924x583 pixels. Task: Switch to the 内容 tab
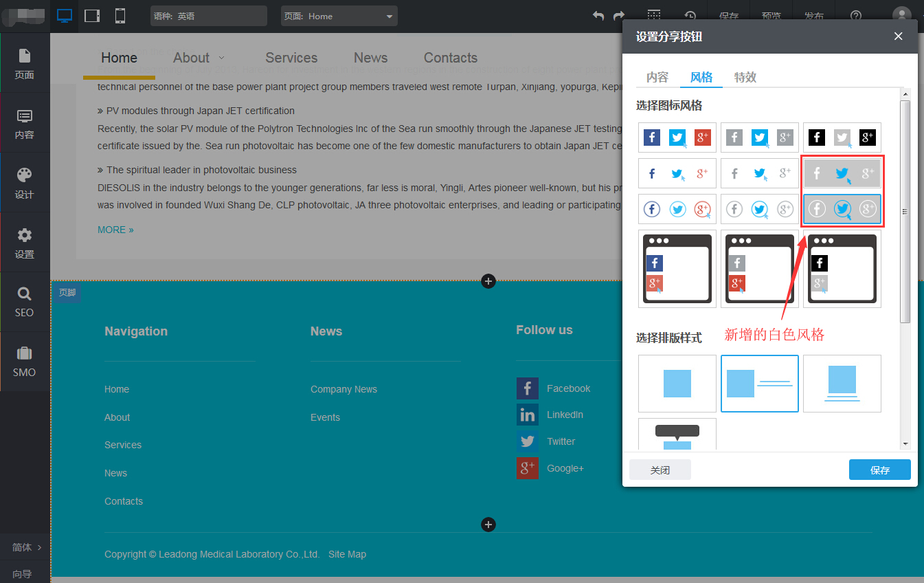click(657, 77)
